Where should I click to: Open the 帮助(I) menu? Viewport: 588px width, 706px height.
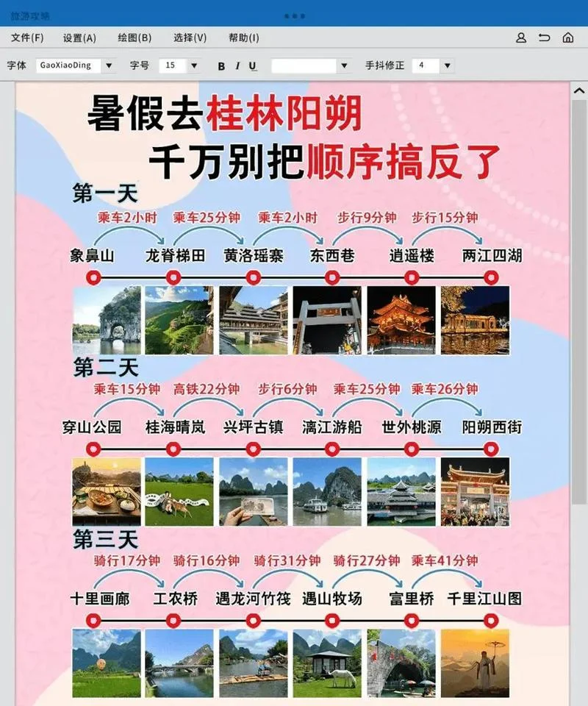coord(244,38)
